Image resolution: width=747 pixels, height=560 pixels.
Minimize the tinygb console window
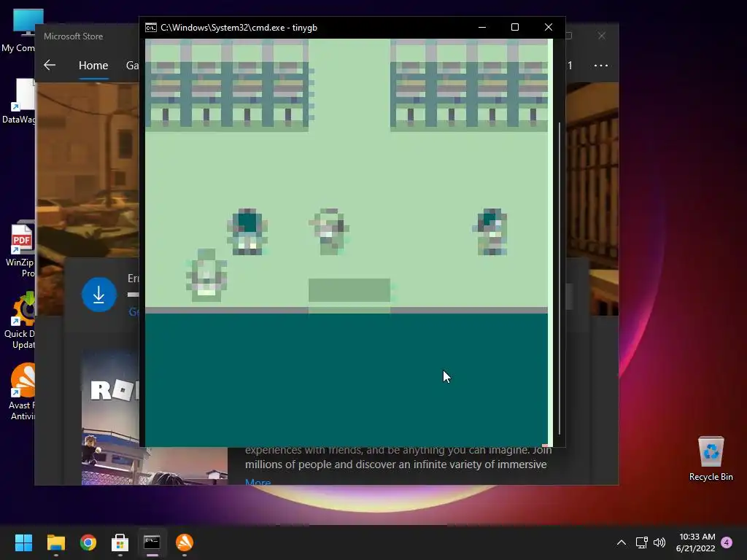[x=482, y=27]
